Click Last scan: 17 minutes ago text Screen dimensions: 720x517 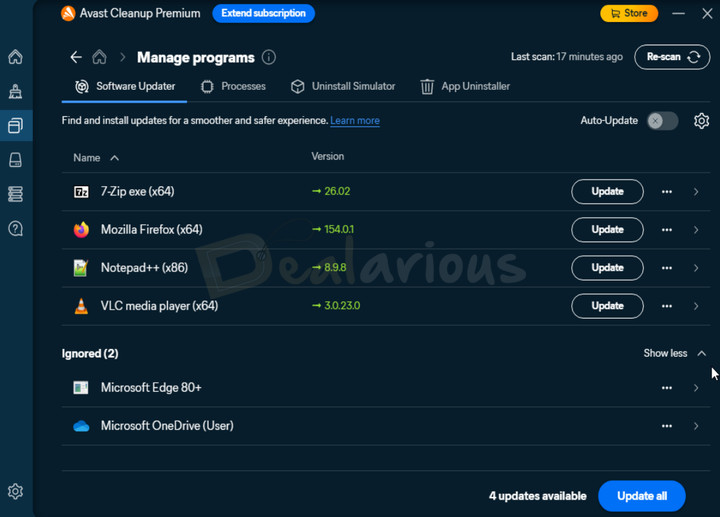pos(567,57)
